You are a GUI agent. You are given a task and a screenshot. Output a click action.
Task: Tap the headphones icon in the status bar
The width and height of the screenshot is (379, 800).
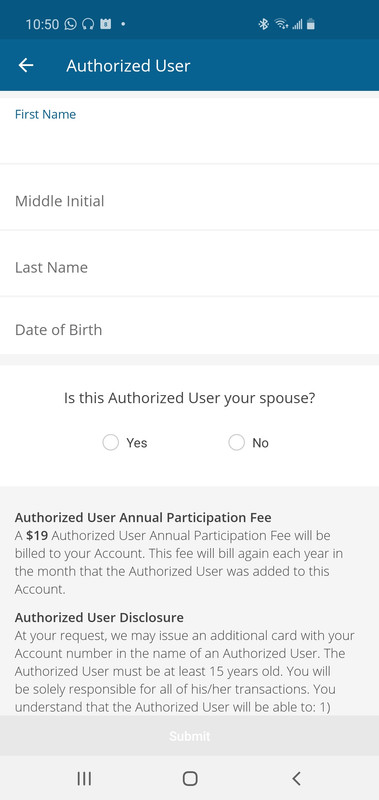(x=88, y=23)
